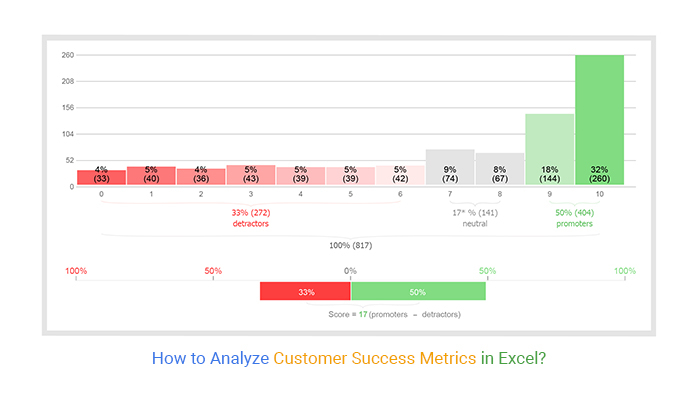Screen dimensions: 698x400
Task: Click the score 2 bar showing 36
Action: [201, 176]
